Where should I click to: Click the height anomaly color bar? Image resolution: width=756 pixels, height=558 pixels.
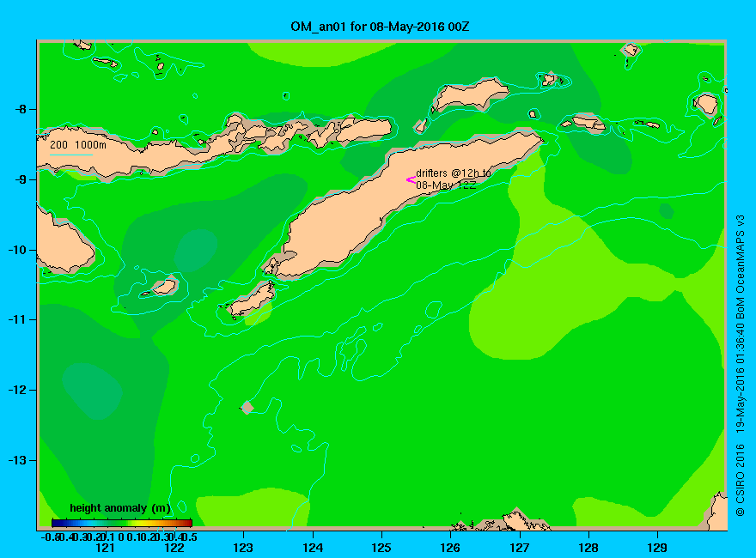click(x=122, y=523)
